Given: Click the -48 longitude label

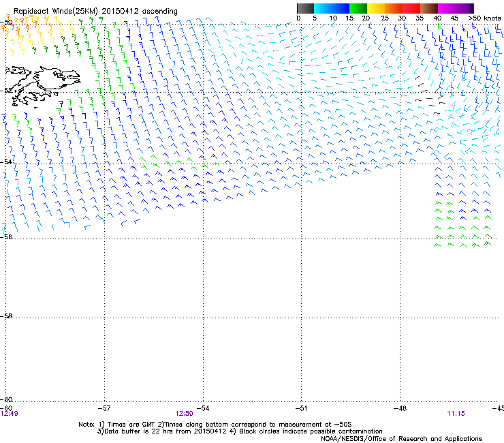Looking at the screenshot, I should point(400,408).
